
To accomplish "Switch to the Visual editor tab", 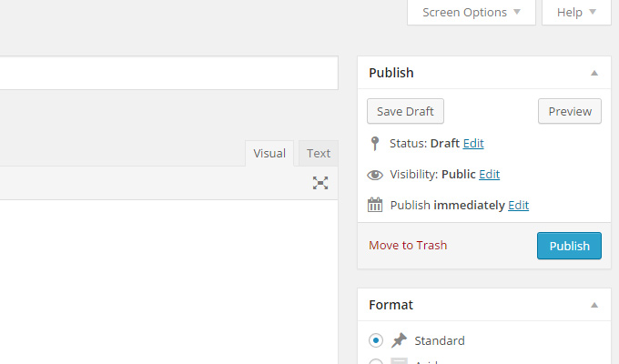I will point(269,153).
